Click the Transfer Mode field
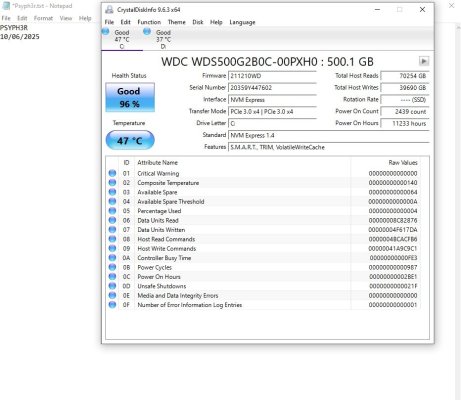 [x=272, y=112]
